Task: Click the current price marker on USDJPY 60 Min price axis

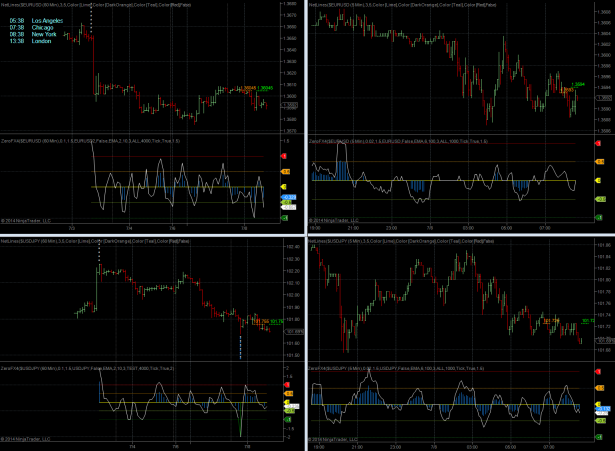Action: (x=294, y=332)
